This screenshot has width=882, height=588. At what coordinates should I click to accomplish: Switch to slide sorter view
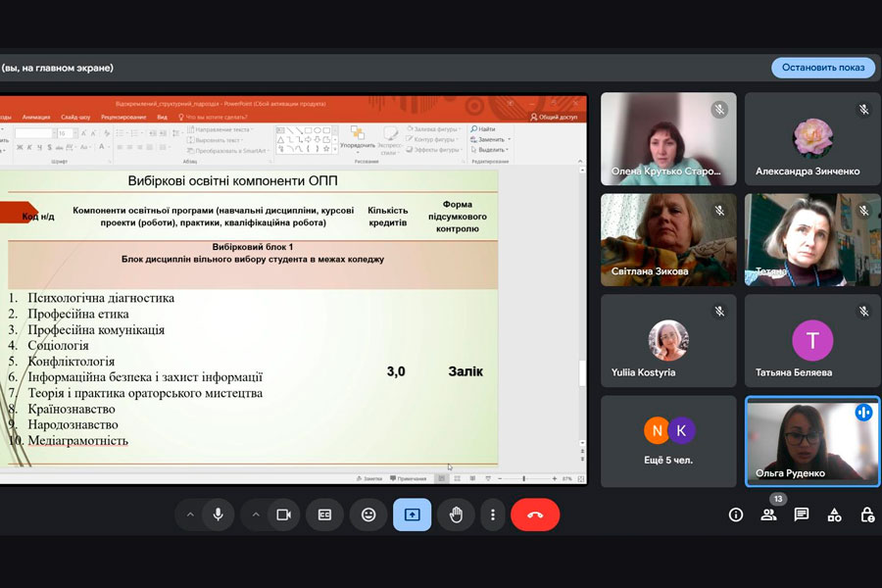coord(458,479)
